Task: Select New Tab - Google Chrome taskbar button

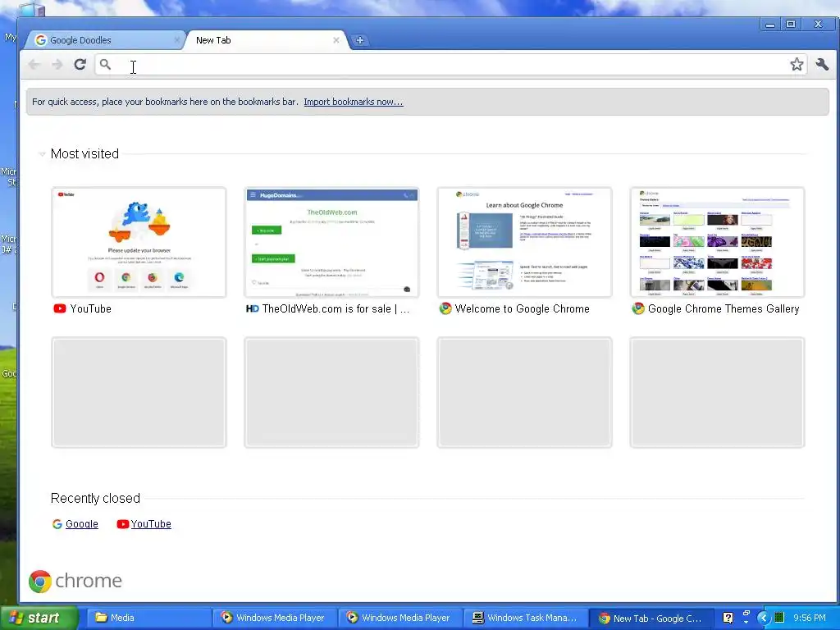Action: point(651,619)
